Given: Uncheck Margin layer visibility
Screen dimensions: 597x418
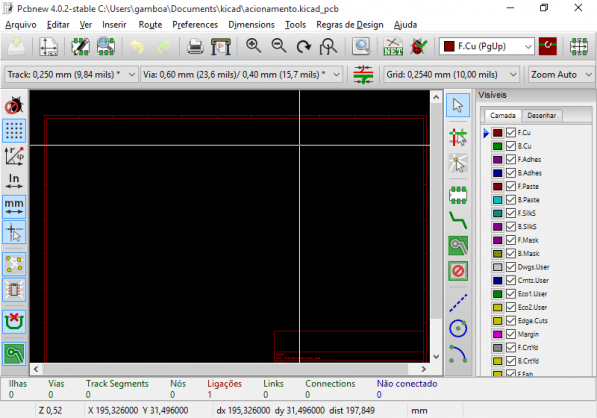Looking at the screenshot, I should coord(511,334).
